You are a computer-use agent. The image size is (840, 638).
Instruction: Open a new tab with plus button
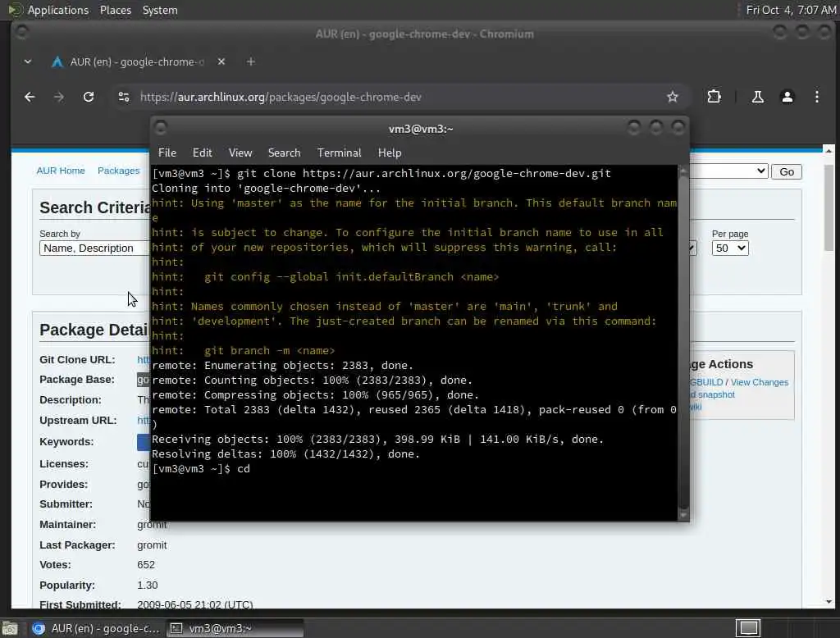251,62
